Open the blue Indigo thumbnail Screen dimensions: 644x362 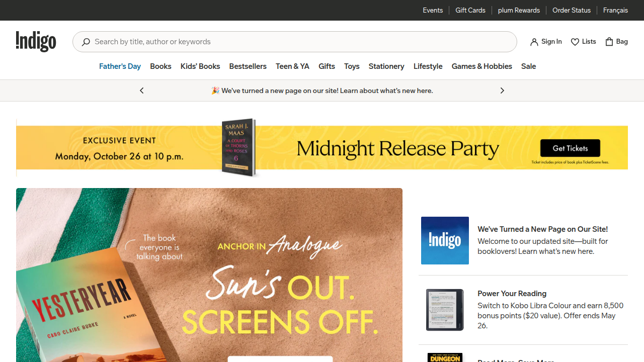[445, 240]
